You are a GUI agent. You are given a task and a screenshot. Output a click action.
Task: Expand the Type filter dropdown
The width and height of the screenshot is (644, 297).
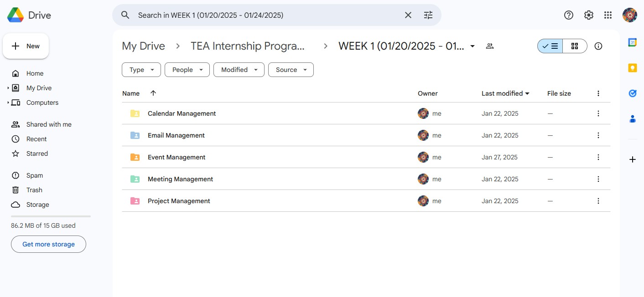(x=141, y=70)
